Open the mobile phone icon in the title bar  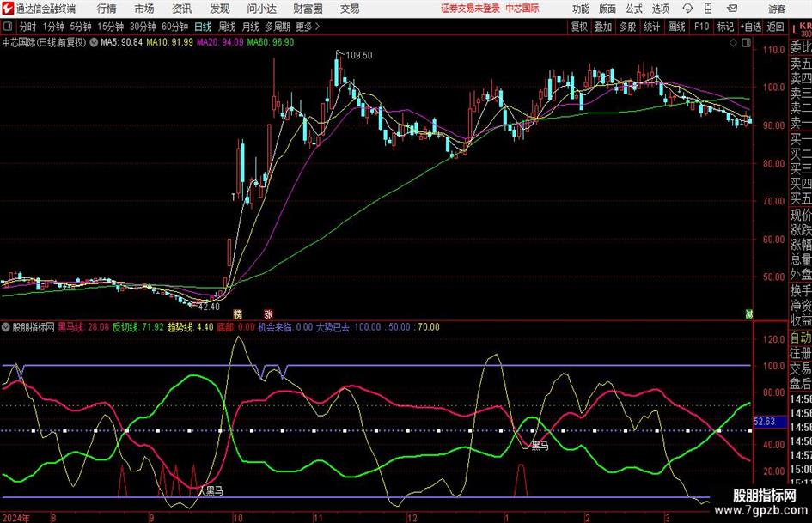point(708,9)
